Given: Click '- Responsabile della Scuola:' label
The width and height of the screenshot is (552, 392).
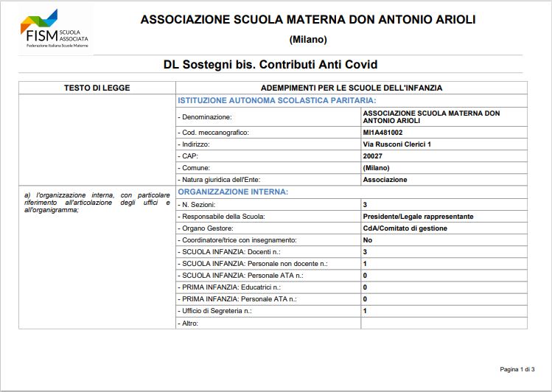Looking at the screenshot, I should pyautogui.click(x=221, y=217).
